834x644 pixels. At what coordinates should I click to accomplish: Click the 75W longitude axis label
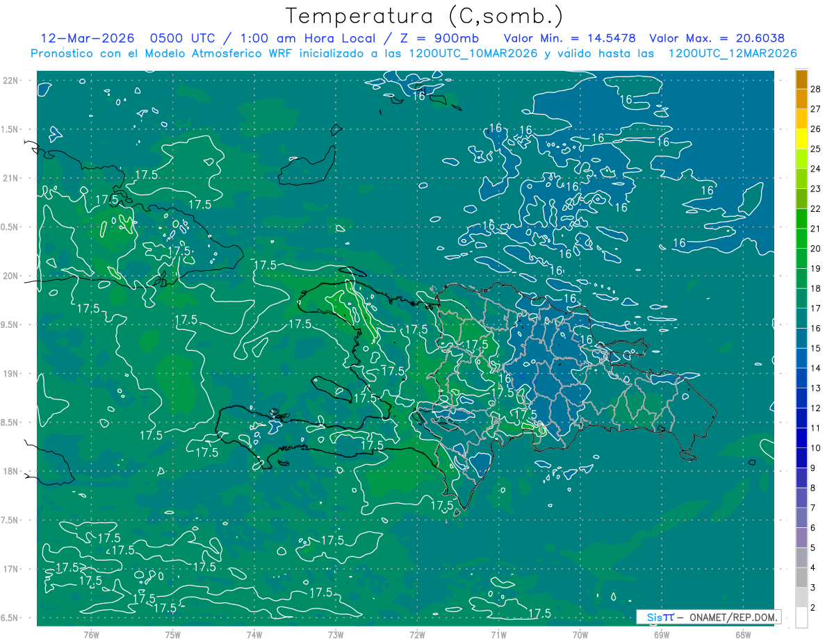point(172,635)
